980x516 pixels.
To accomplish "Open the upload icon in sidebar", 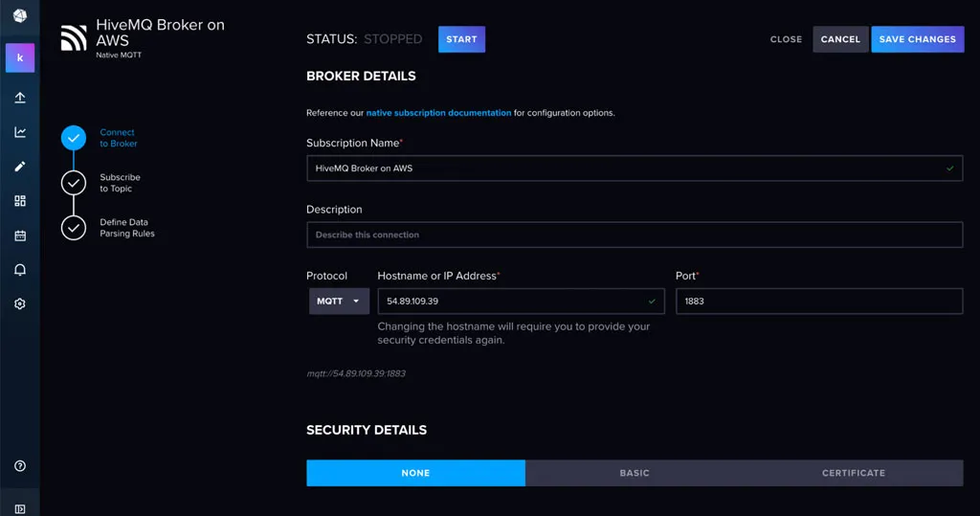I will click(x=20, y=98).
